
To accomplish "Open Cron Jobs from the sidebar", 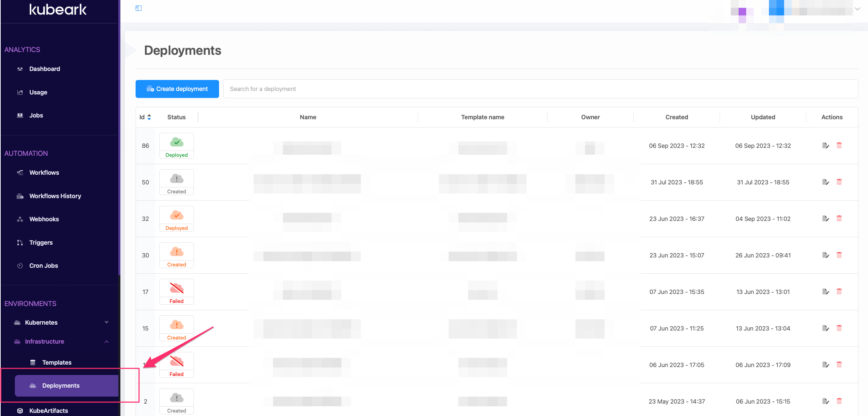I will (43, 265).
